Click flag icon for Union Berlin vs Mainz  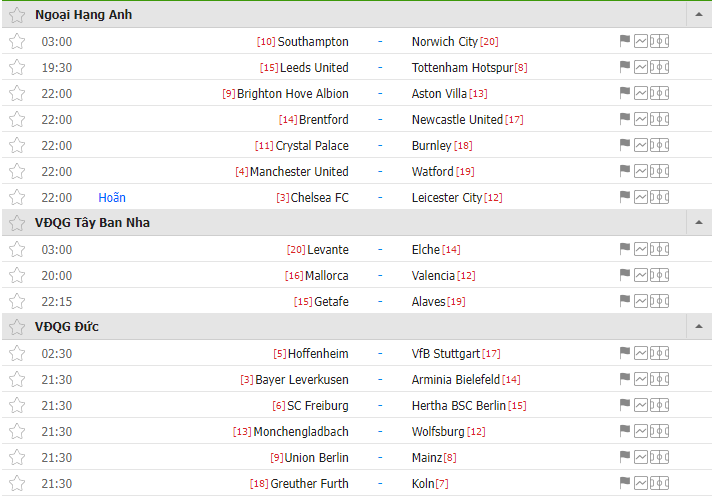pos(625,456)
